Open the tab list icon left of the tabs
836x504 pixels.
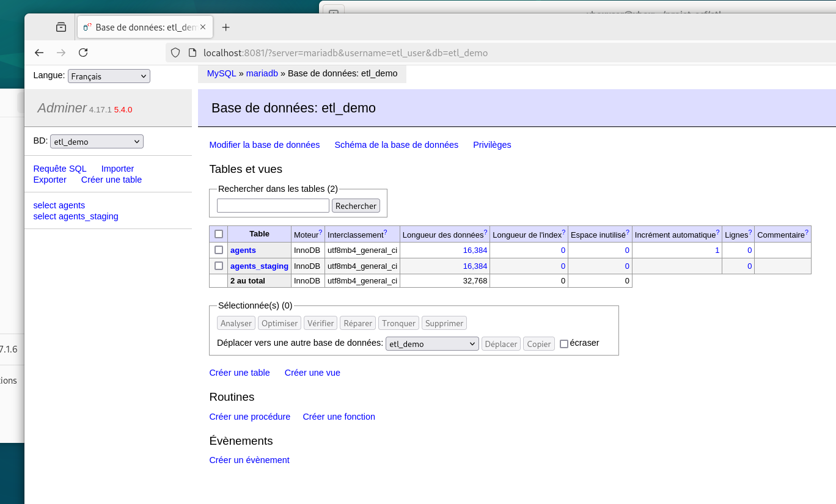point(61,27)
